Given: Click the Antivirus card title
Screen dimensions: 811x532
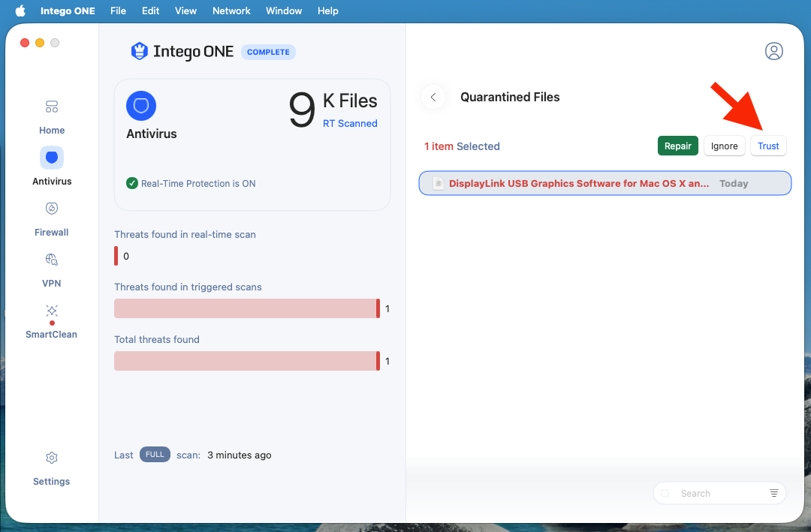Looking at the screenshot, I should pos(152,134).
